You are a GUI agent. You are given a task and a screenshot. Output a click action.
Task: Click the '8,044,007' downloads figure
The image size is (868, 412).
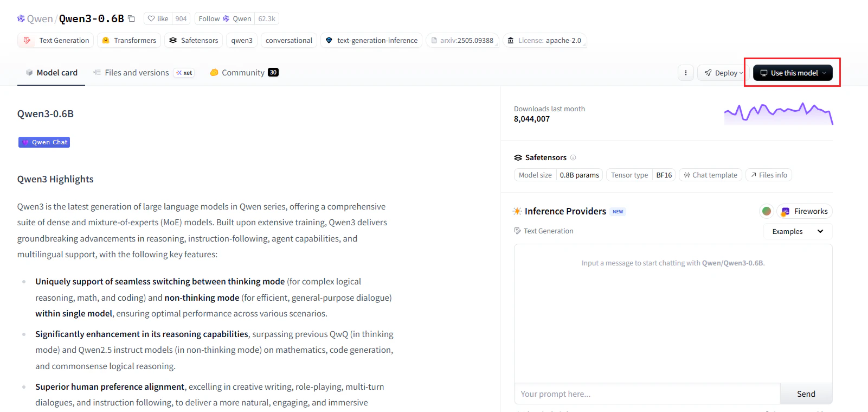coord(532,119)
